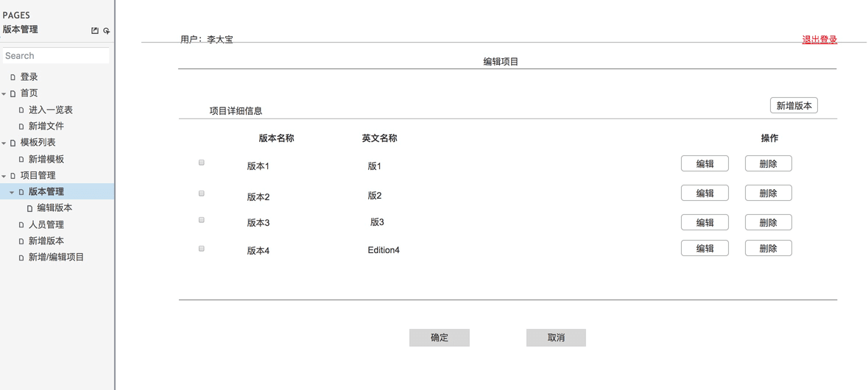
Task: Click the page icon beside 进入一览表
Action: point(21,110)
